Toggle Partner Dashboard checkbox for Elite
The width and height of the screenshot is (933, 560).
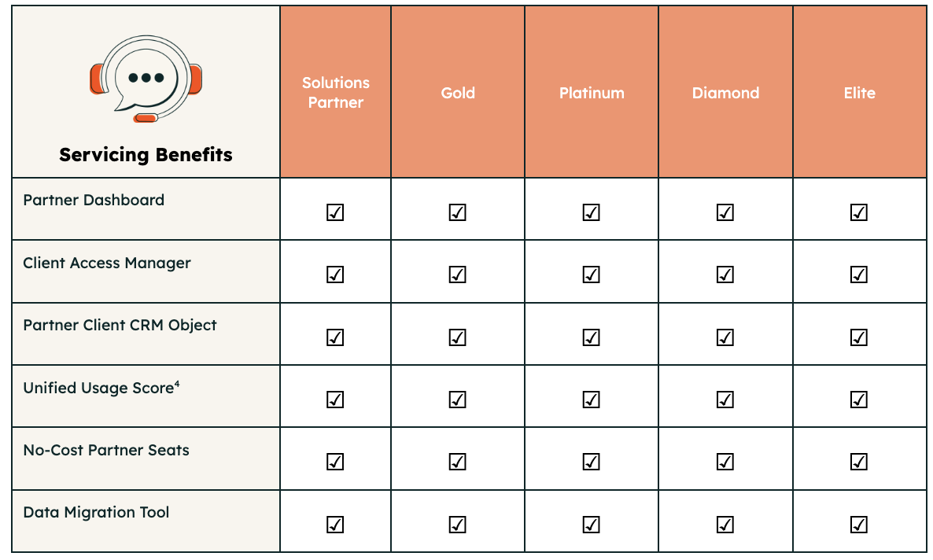pos(858,212)
